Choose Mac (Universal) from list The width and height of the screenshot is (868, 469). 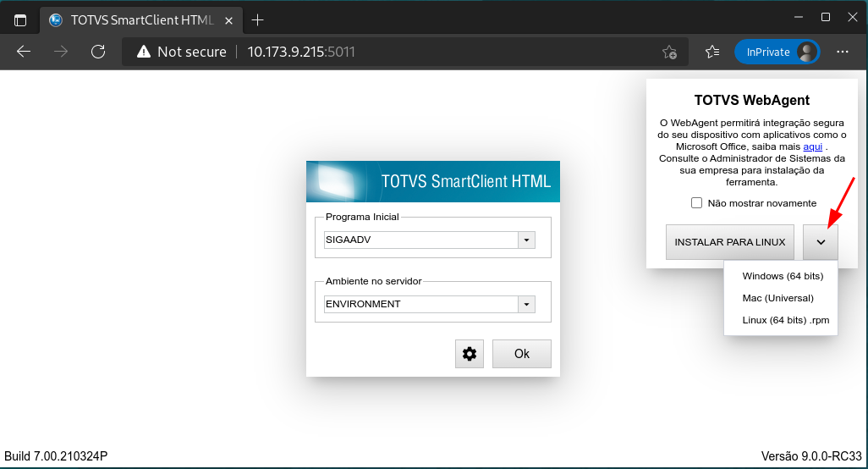[777, 298]
